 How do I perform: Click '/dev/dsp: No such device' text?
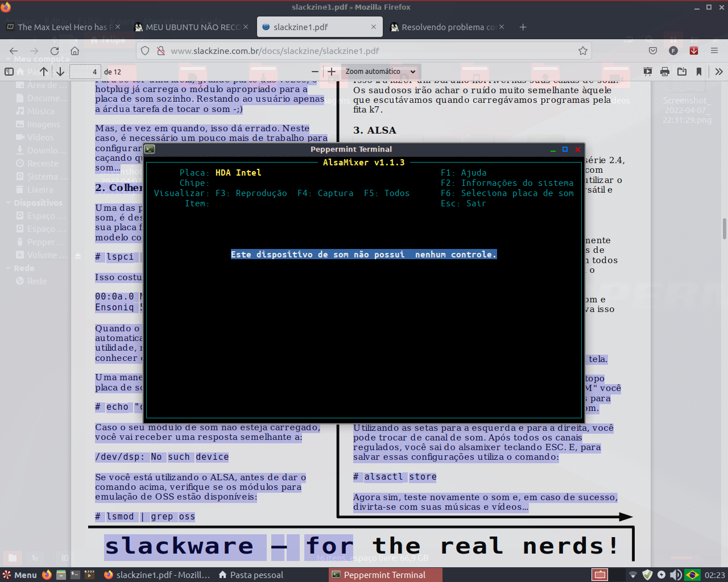(162, 457)
